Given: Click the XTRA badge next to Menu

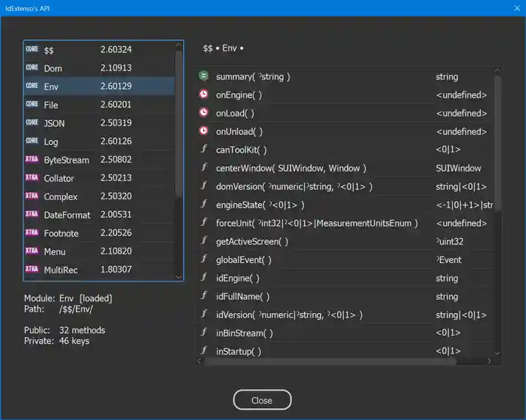Looking at the screenshot, I should [32, 251].
